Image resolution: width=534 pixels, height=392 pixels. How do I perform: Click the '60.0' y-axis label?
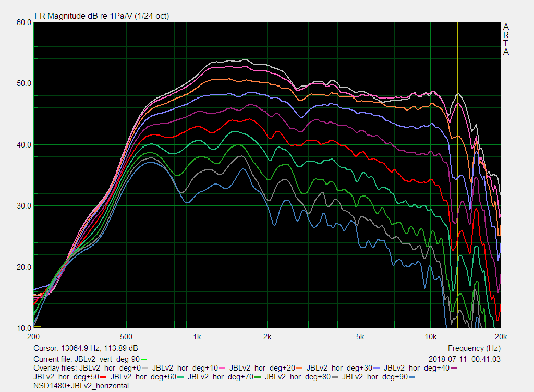(24, 22)
